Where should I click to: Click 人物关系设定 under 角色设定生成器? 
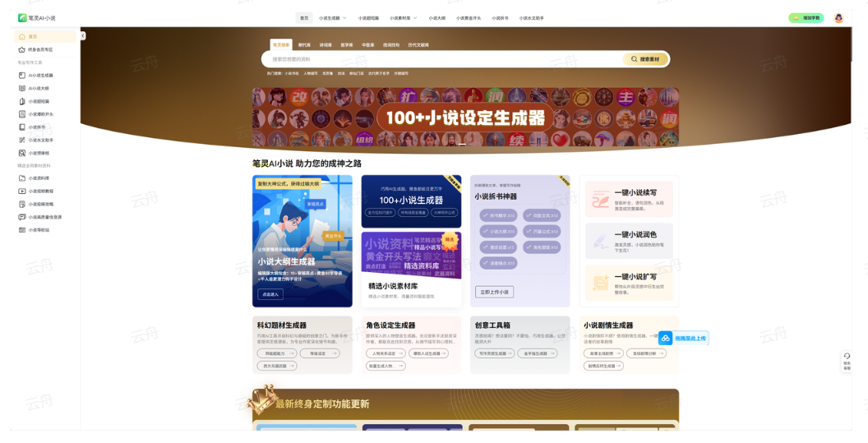386,353
